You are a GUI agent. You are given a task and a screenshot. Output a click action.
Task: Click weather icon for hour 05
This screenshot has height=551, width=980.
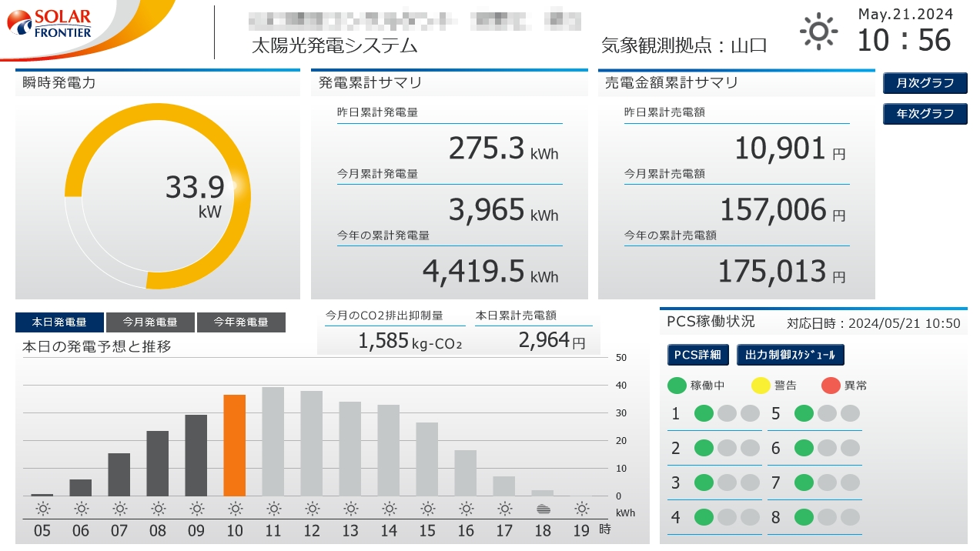tap(42, 508)
